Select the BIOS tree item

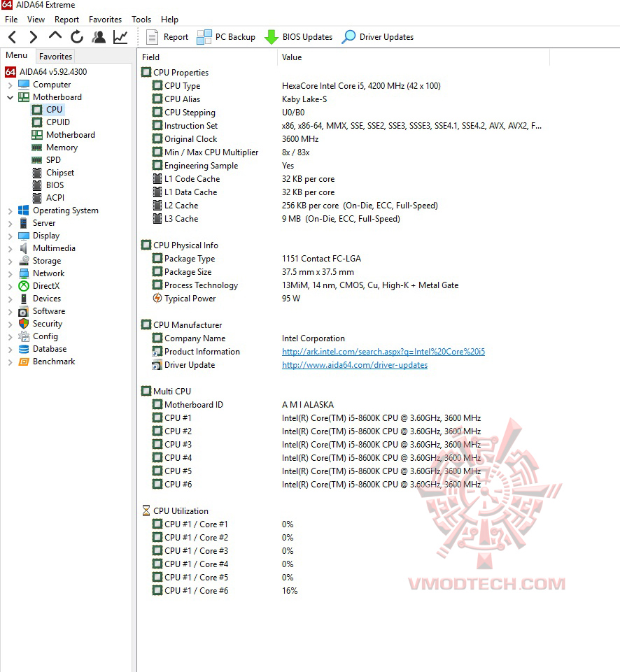48,185
